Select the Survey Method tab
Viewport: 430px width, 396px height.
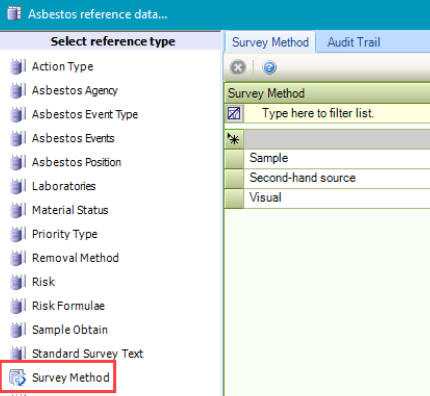point(270,42)
